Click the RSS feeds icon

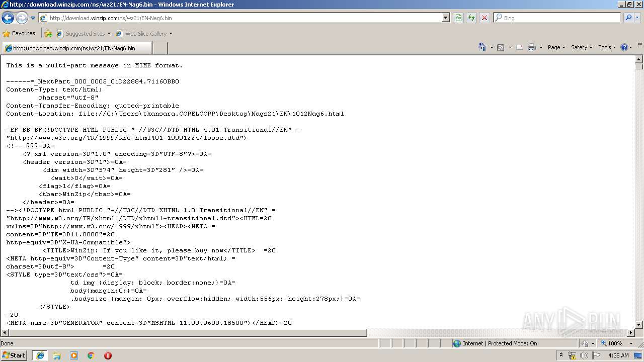(501, 47)
